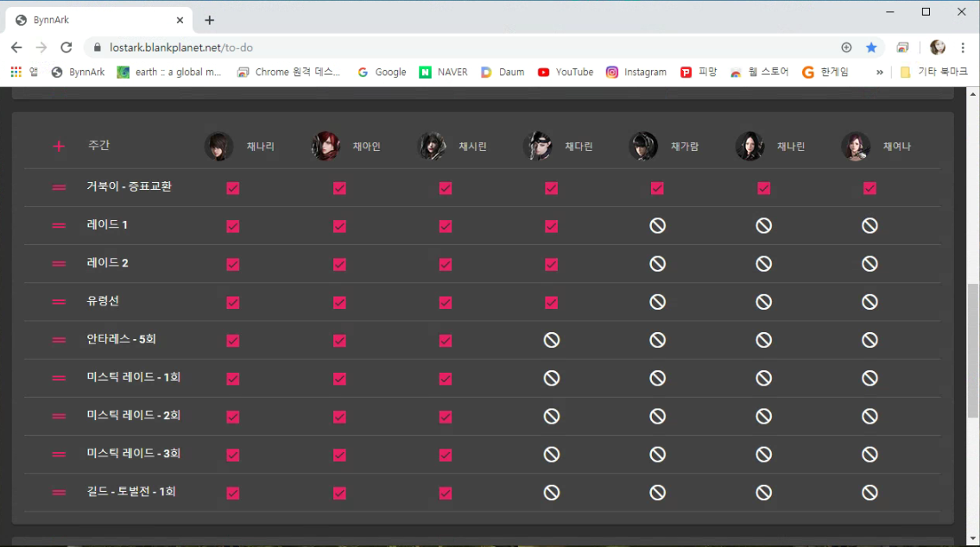The height and width of the screenshot is (547, 980).
Task: Click the drag handle for 레이드 1 row
Action: (59, 225)
